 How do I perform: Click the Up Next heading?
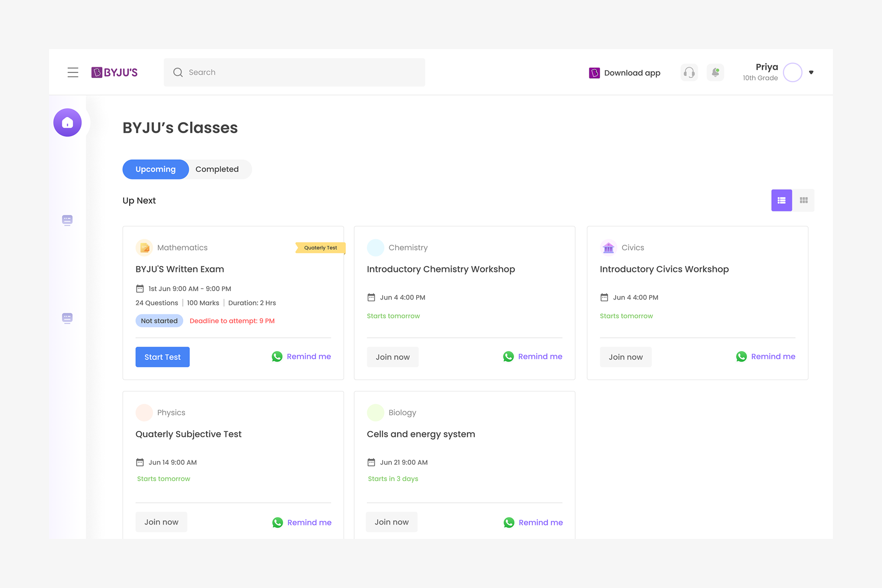point(139,200)
